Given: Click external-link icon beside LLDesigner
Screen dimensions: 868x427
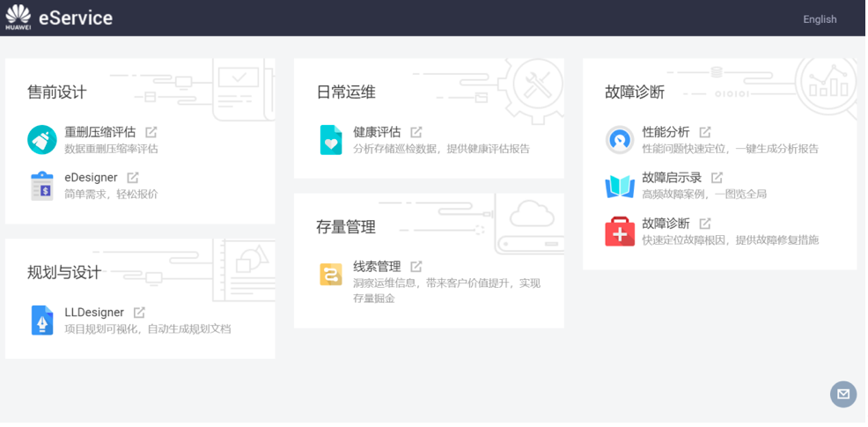Looking at the screenshot, I should [x=139, y=313].
